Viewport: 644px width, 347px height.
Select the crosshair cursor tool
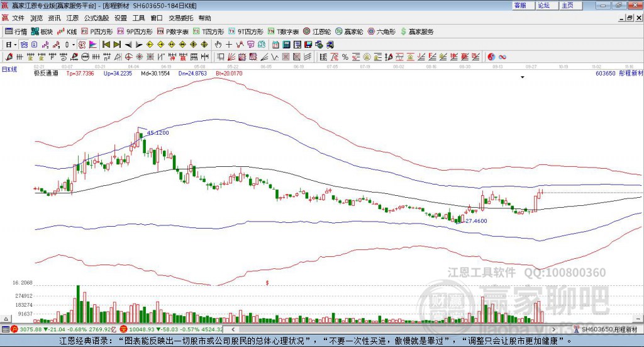(x=229, y=45)
